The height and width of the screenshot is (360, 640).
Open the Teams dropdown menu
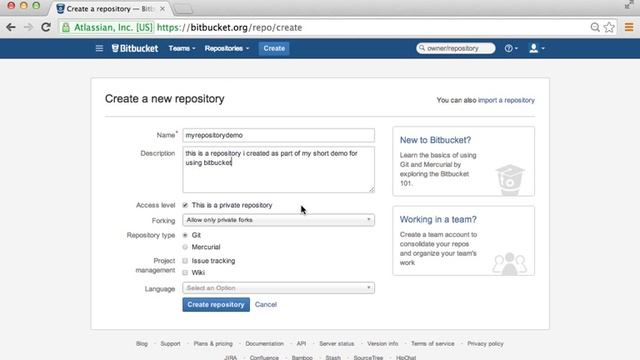click(182, 48)
